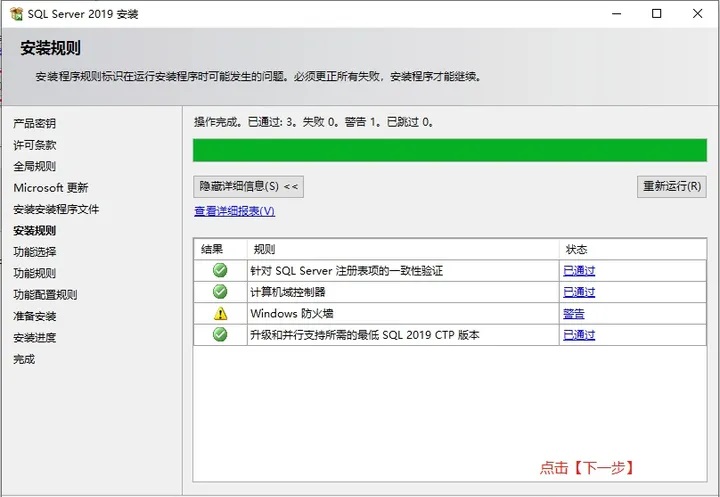Select 完成 step in sidebar

tap(24, 359)
